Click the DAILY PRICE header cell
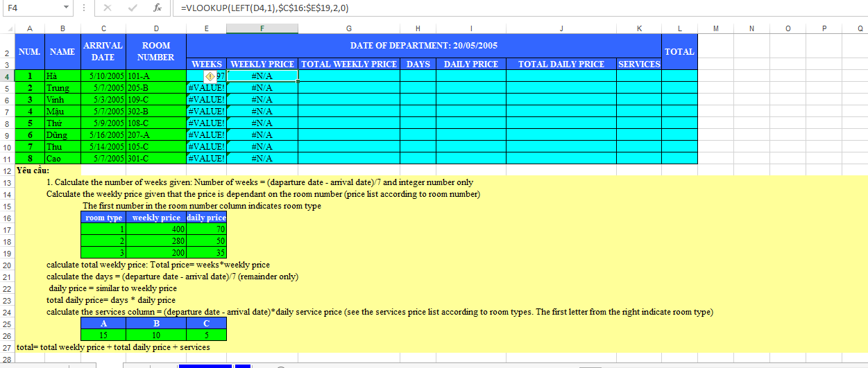Screen dimensions: 868x368 pyautogui.click(x=471, y=64)
